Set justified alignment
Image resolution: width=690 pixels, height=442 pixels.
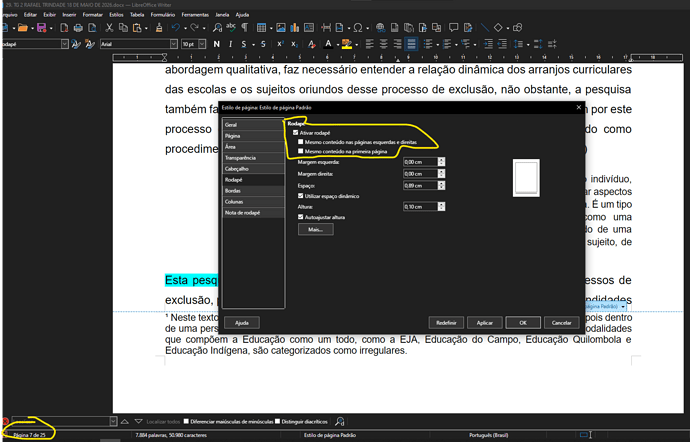[411, 44]
